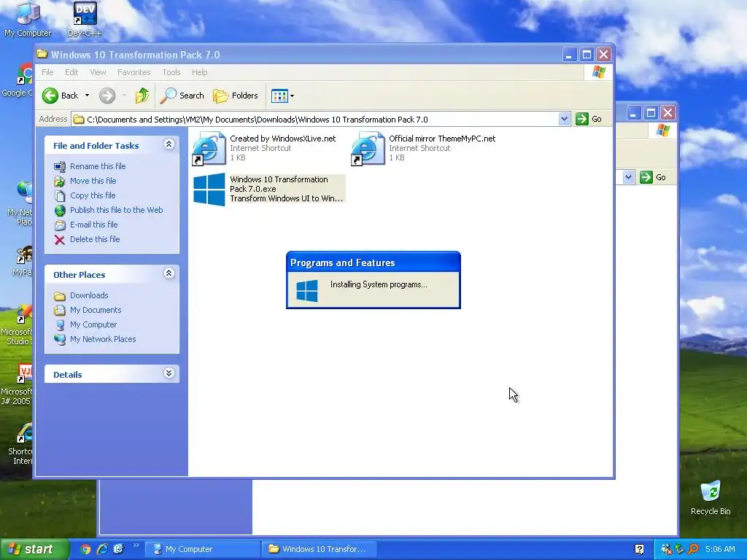
Task: Click the Microsoft J# 2005 desktop shortcut
Action: click(16, 384)
